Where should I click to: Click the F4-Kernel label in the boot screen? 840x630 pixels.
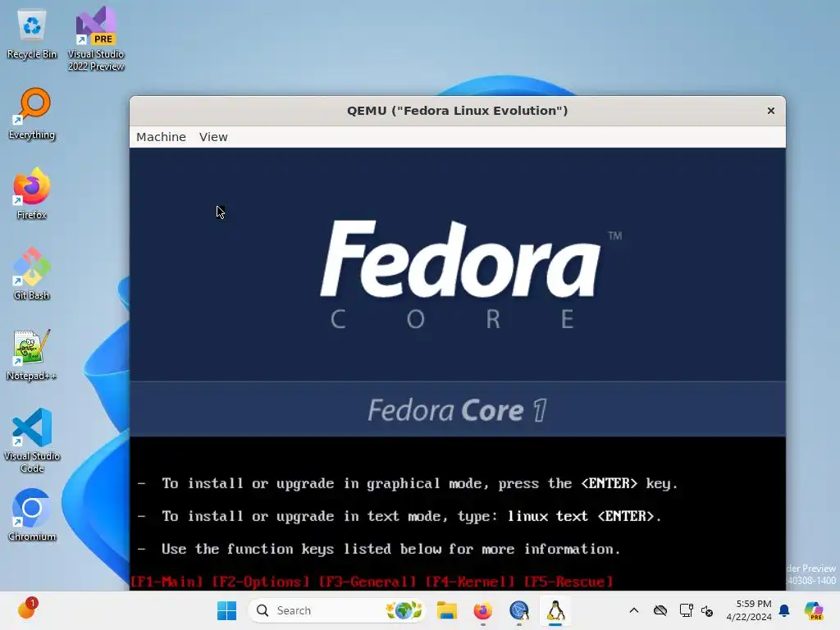click(x=470, y=582)
